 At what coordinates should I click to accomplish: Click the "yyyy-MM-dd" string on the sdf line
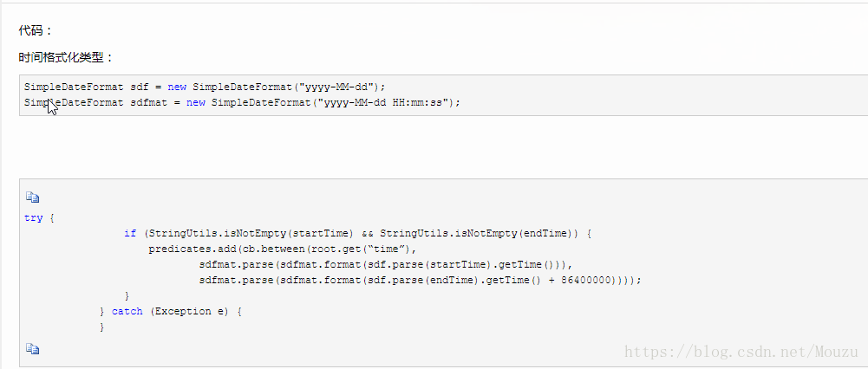pos(337,87)
